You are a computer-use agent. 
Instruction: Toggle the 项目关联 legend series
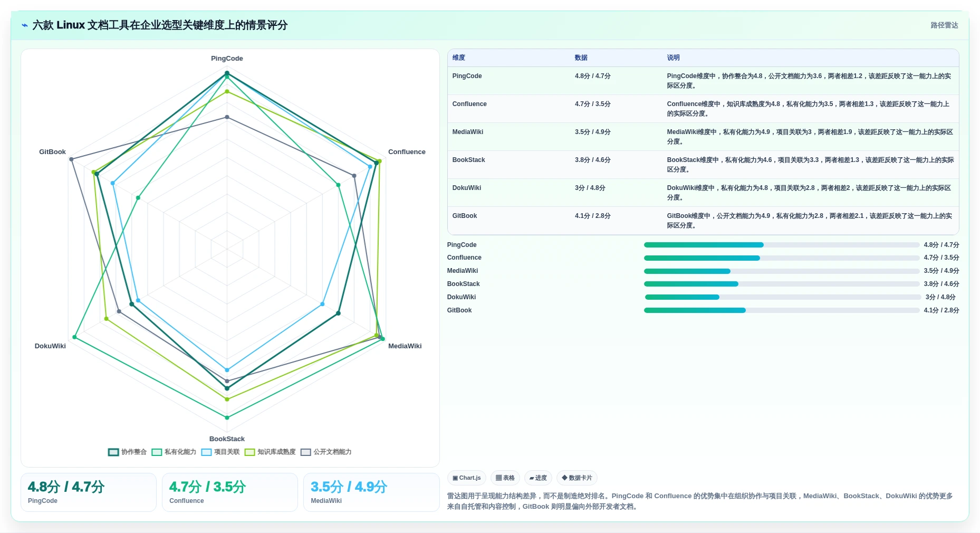(x=220, y=452)
